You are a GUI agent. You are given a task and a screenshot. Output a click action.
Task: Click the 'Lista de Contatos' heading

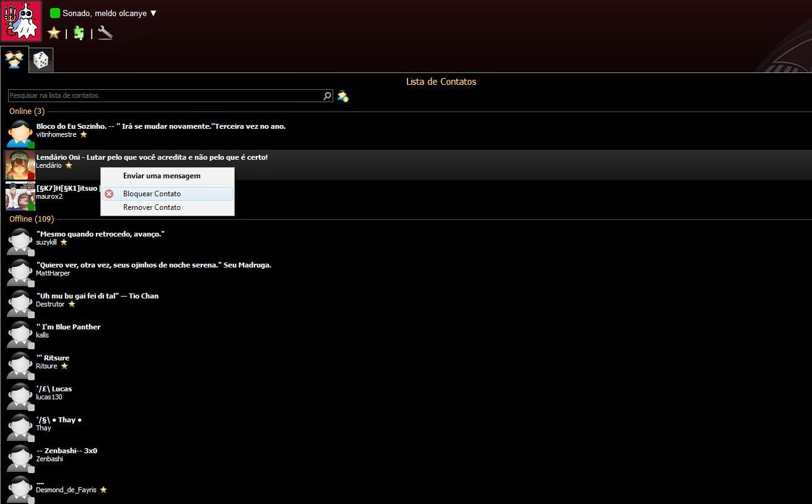441,82
